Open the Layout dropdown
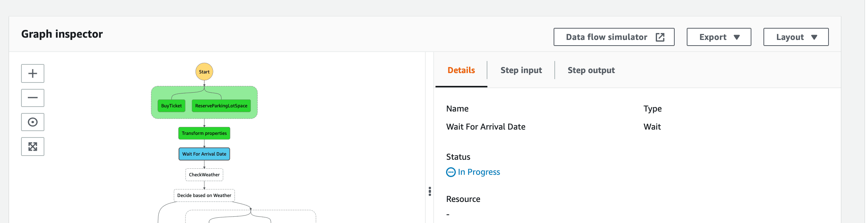The image size is (868, 223). [x=796, y=37]
